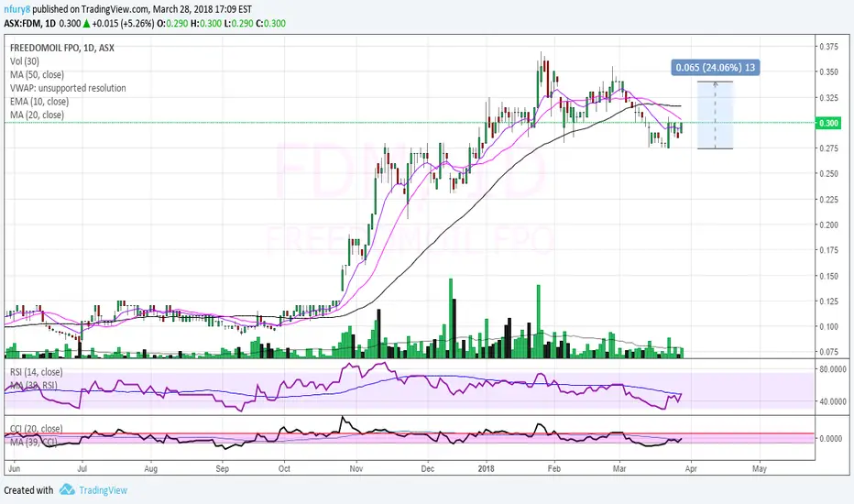Click the Aug label on time axis
Viewport: 854px width, 504px height.
pos(151,468)
